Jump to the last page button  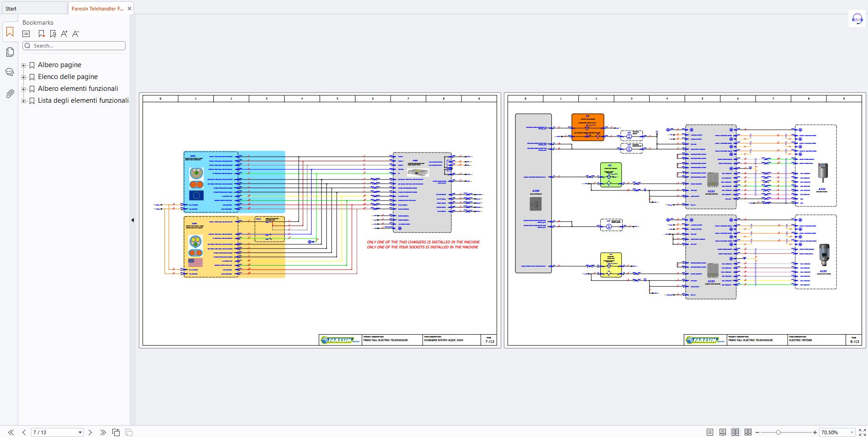tap(103, 432)
